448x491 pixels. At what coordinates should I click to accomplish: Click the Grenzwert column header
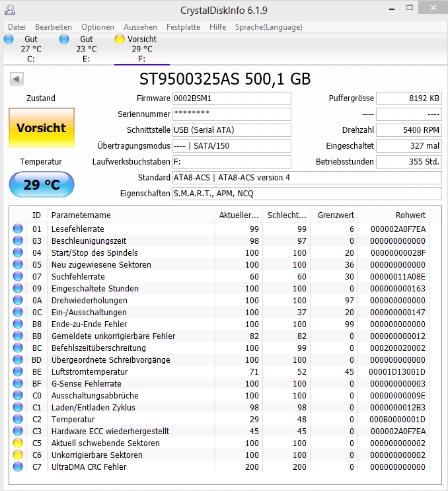[334, 215]
